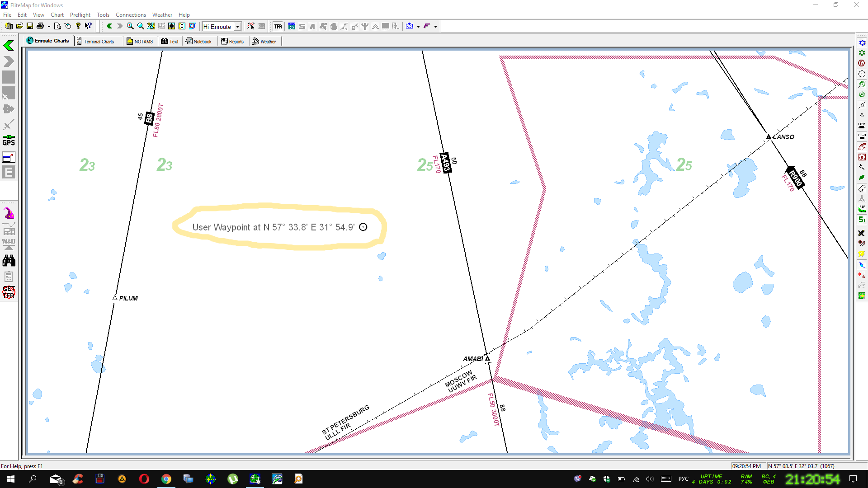Click the TFR toolbar button
Viewport: 868px width, 488px height.
coord(278,26)
